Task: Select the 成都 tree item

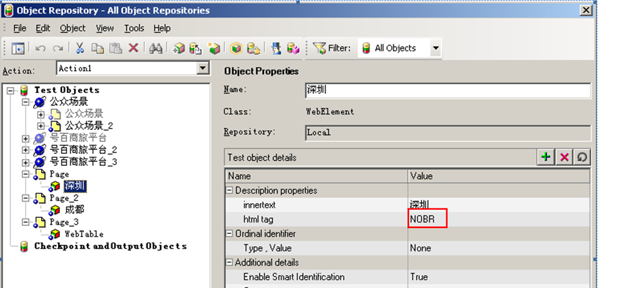Action: pyautogui.click(x=75, y=210)
